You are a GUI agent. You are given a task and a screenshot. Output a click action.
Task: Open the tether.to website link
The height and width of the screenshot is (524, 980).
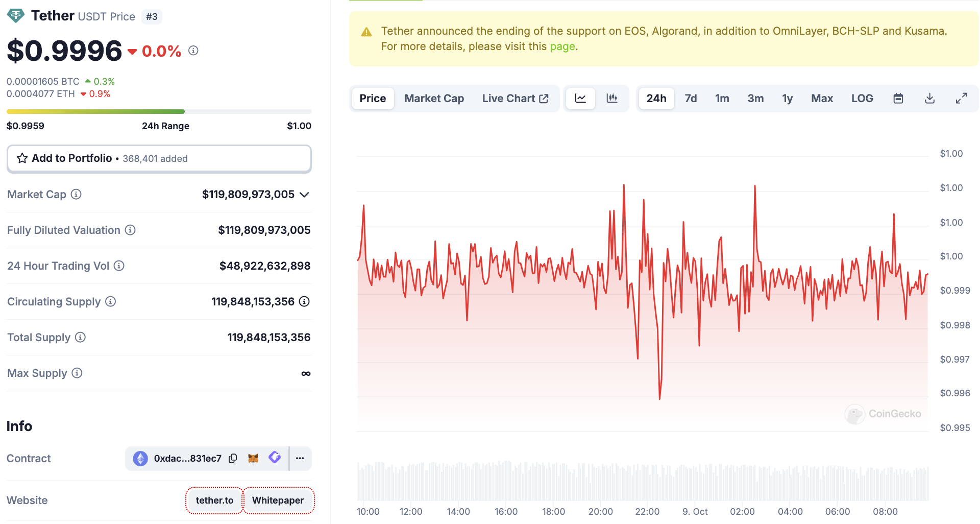tap(214, 500)
